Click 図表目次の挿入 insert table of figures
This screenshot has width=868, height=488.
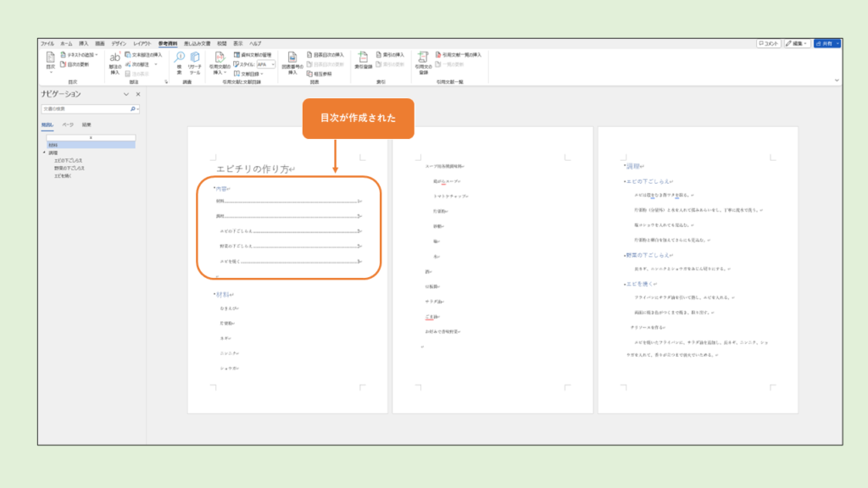click(x=325, y=55)
